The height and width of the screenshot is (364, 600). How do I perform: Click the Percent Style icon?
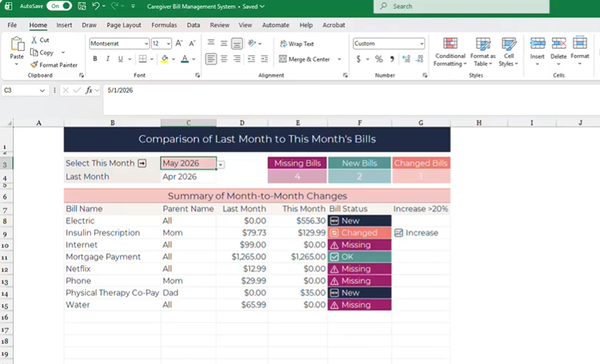click(379, 59)
